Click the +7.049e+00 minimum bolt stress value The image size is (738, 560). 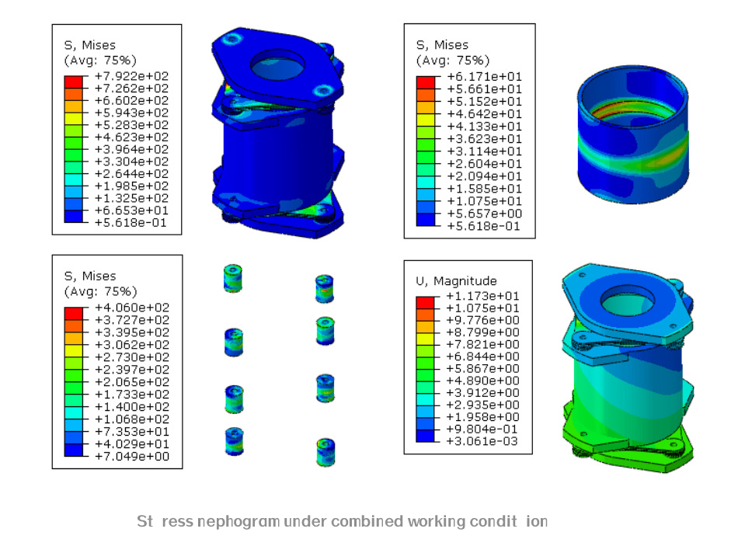131,456
